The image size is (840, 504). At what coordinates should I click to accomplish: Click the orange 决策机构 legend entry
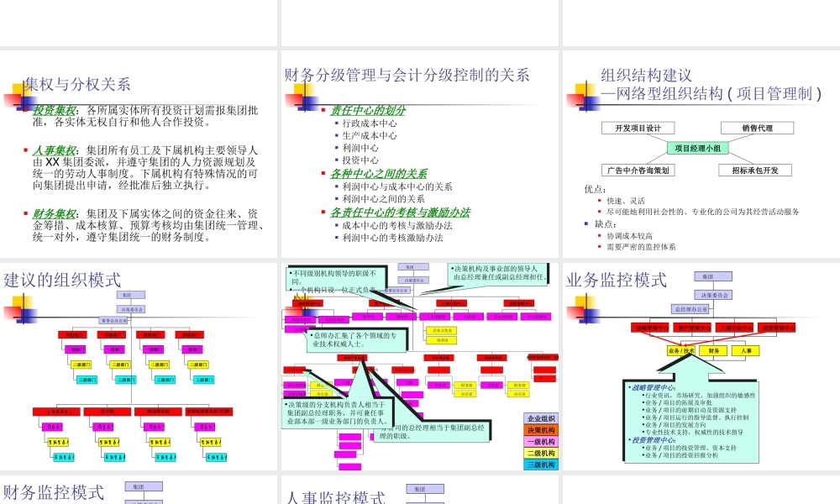(x=543, y=428)
